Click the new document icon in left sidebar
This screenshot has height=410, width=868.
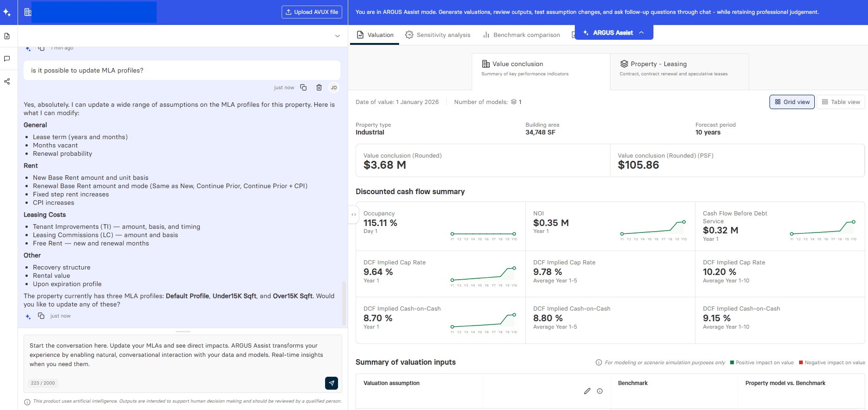point(7,36)
